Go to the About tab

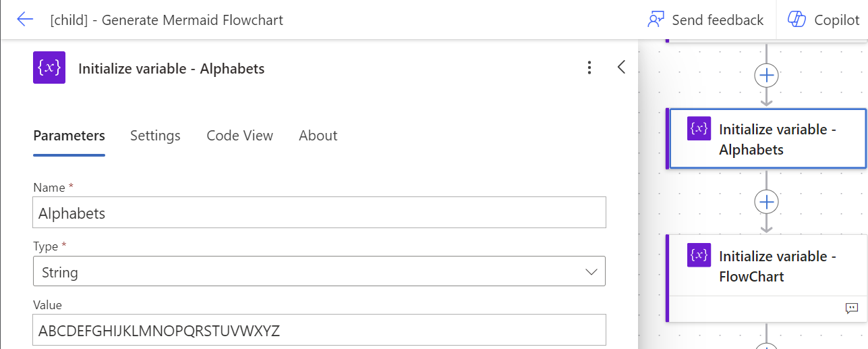coord(318,136)
